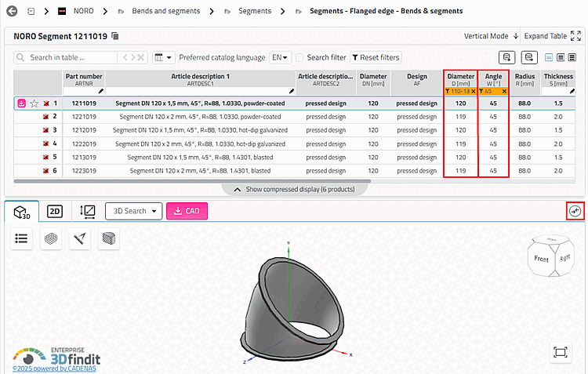Toggle the red-crossed icon in row 5
The width and height of the screenshot is (588, 374).
point(45,157)
